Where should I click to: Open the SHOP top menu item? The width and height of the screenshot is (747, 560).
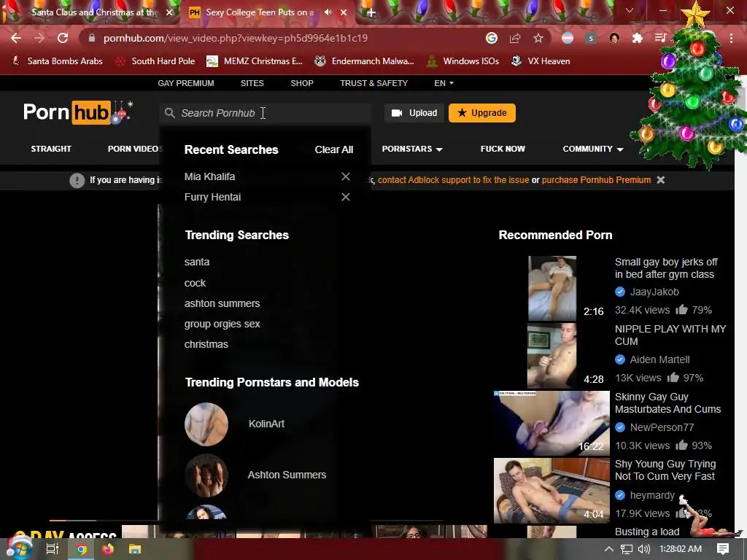(302, 83)
